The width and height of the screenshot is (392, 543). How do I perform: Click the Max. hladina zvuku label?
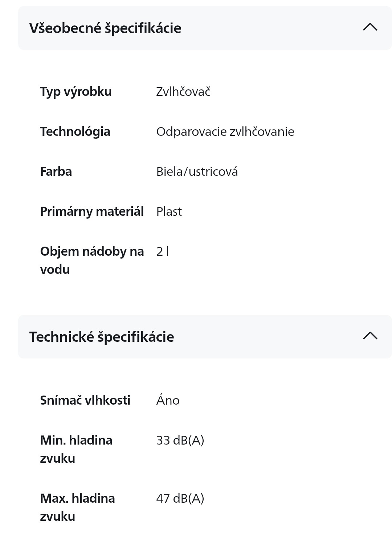click(x=77, y=507)
